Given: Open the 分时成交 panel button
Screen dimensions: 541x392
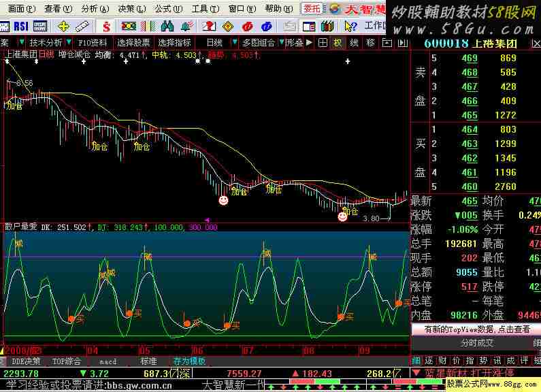Looking at the screenshot, I should click(477, 343).
